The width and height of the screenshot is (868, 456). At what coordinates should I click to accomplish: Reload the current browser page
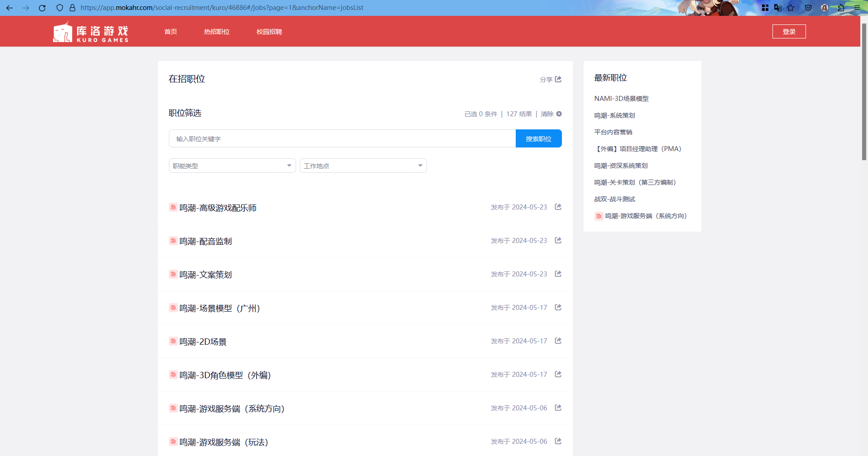click(42, 8)
